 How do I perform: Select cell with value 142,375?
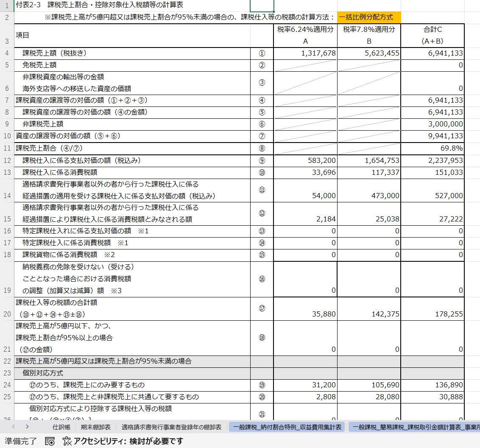tap(369, 309)
